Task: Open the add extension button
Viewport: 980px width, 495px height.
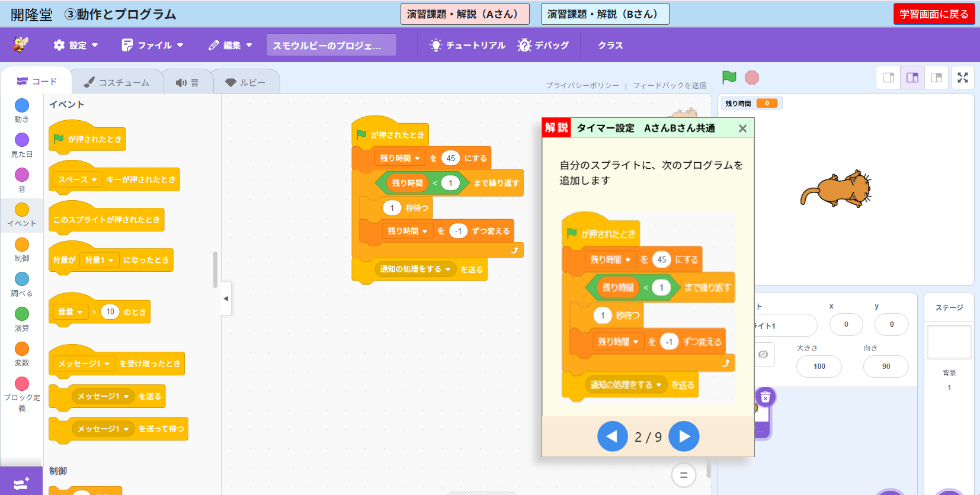Action: (x=21, y=482)
